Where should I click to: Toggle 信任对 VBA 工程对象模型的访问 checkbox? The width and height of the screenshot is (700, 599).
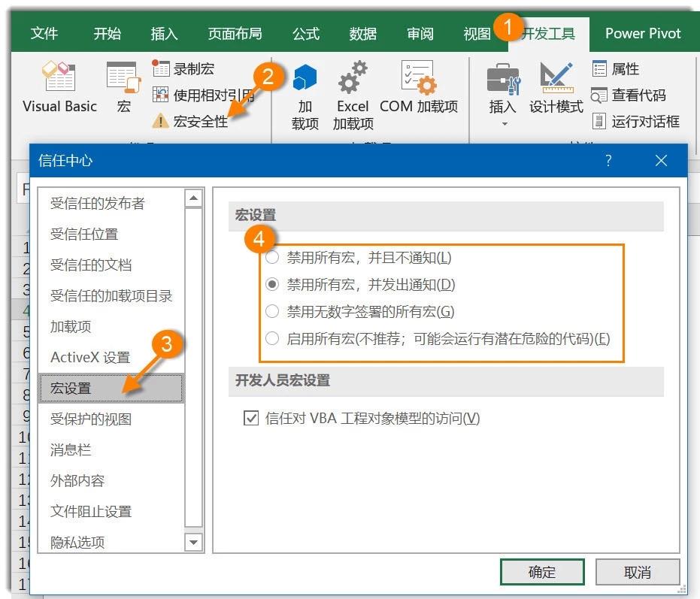point(251,418)
